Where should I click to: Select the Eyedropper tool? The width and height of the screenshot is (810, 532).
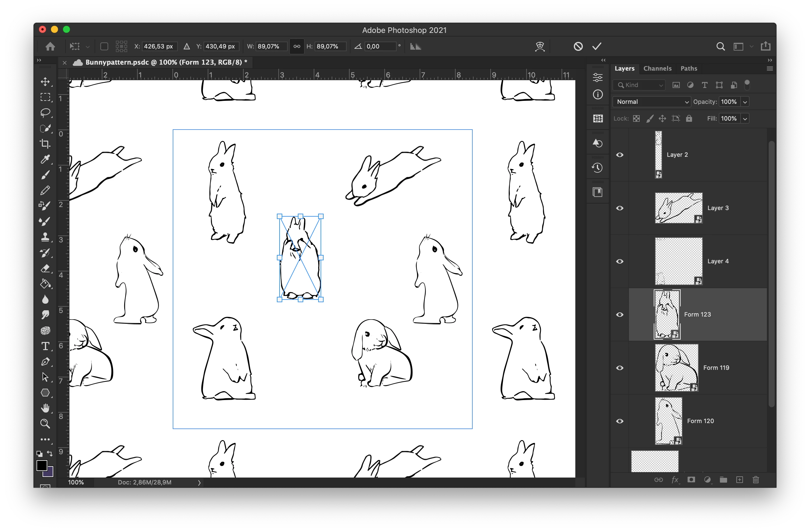pyautogui.click(x=45, y=159)
